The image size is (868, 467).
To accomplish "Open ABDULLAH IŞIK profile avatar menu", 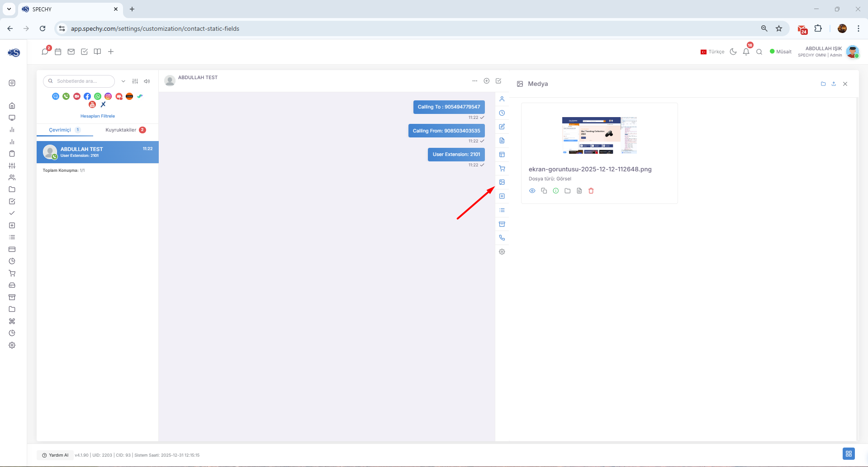I will pyautogui.click(x=853, y=52).
